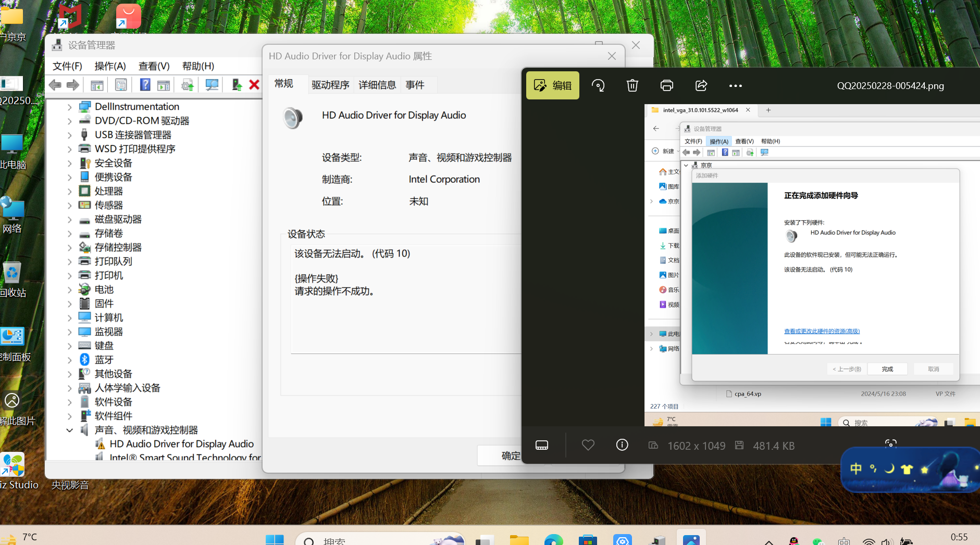This screenshot has width=980, height=545.
Task: Click the Edge browser icon on taskbar
Action: click(553, 540)
